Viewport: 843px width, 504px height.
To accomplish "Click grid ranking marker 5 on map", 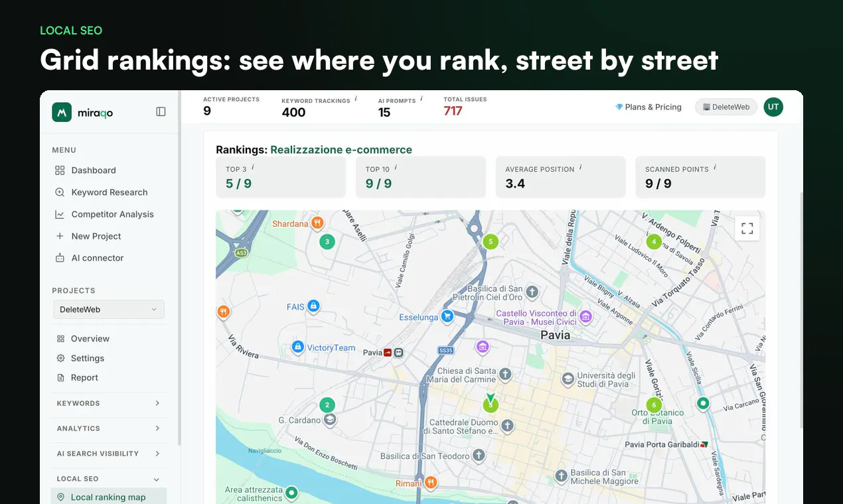I will 491,242.
